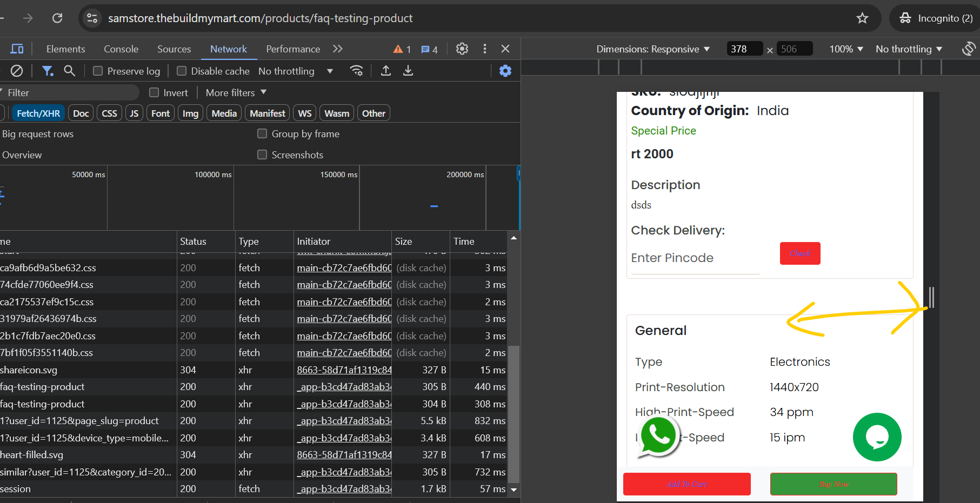Close the DevTools panel
Screen dimensions: 980x503
point(505,49)
